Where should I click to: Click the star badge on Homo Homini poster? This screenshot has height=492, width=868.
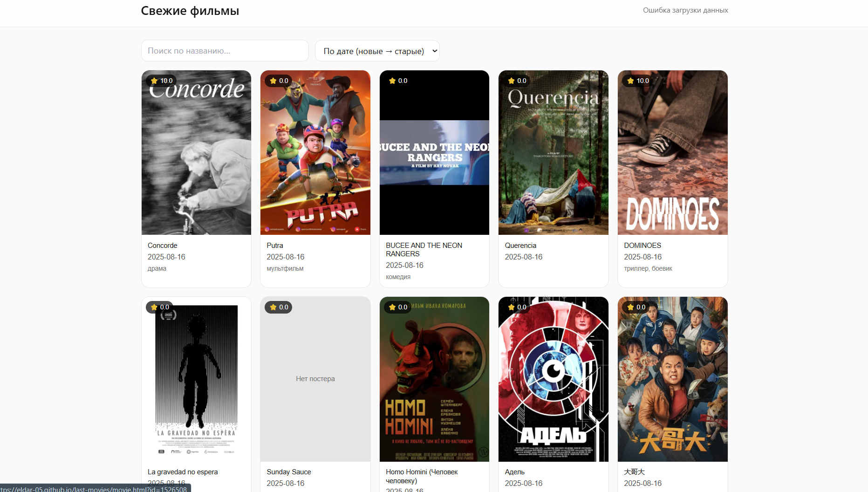click(398, 307)
